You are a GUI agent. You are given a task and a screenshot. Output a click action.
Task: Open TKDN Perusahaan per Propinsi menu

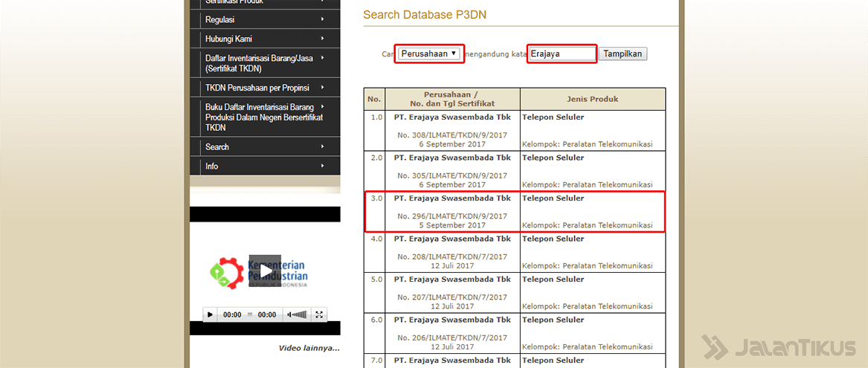(x=266, y=88)
